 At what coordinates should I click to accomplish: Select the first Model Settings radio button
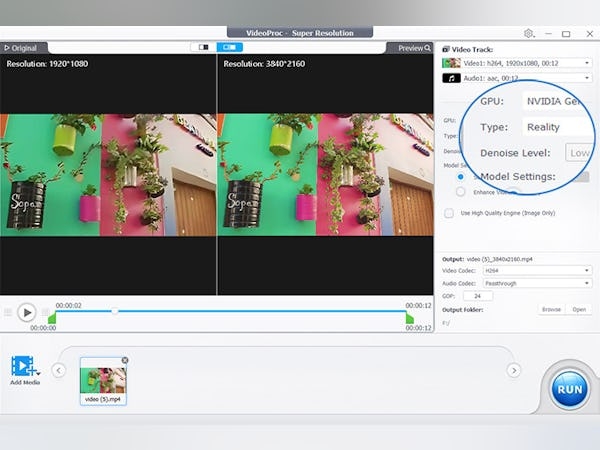460,177
